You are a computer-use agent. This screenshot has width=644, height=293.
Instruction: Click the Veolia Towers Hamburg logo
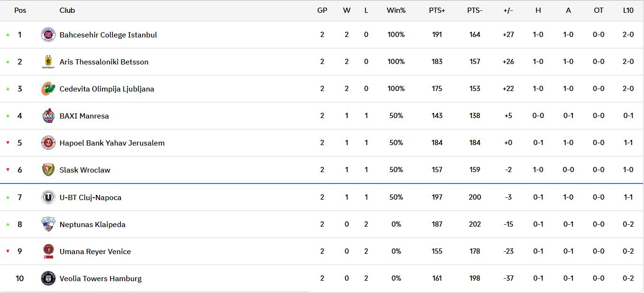[x=48, y=278]
